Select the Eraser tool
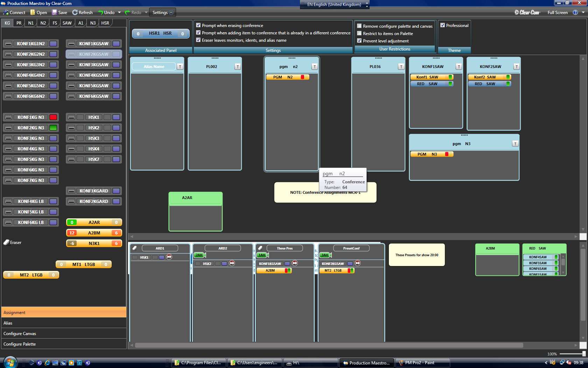Screen dimensions: 588x368 (12, 243)
